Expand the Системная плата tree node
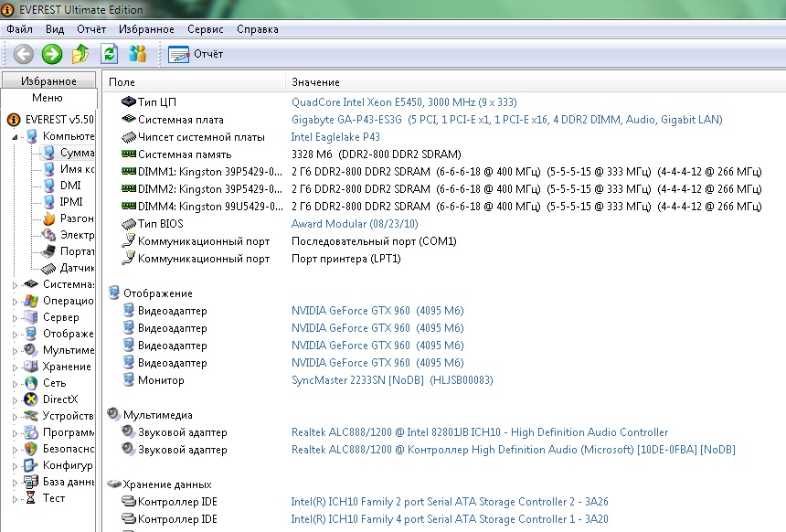Image resolution: width=786 pixels, height=532 pixels. (x=15, y=285)
